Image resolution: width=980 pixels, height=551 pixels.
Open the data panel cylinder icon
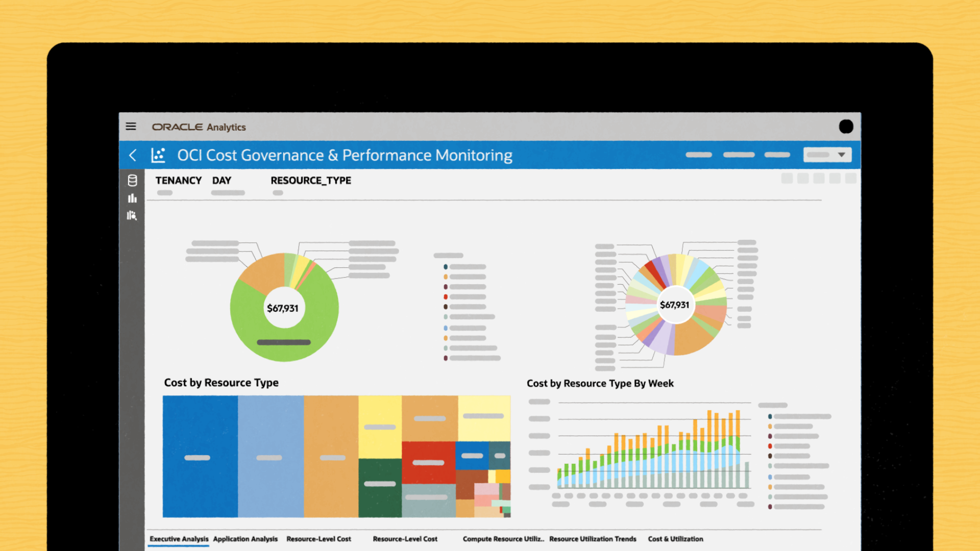click(x=132, y=181)
